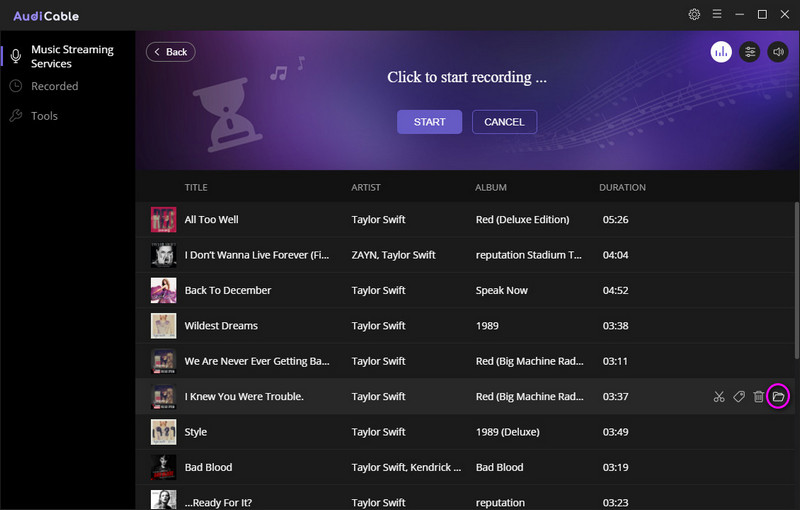Mute sound using the speaker icon
800x510 pixels.
pos(778,52)
